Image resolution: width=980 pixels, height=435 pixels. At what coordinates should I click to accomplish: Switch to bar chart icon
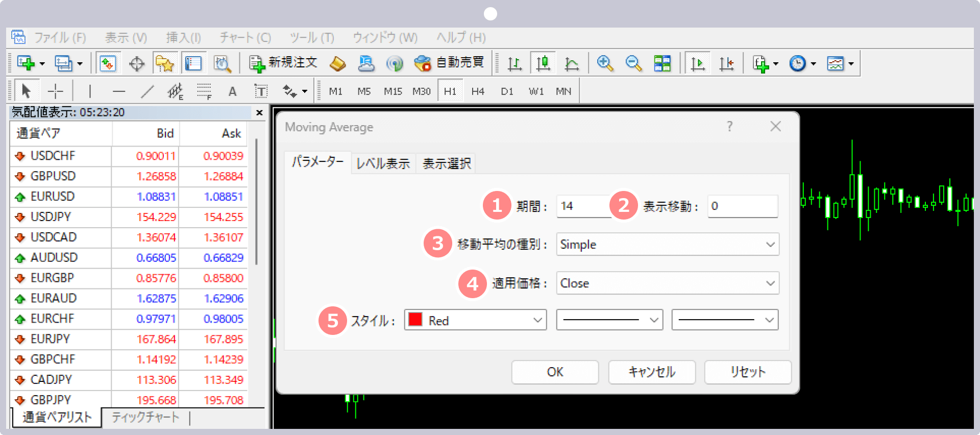coord(514,64)
